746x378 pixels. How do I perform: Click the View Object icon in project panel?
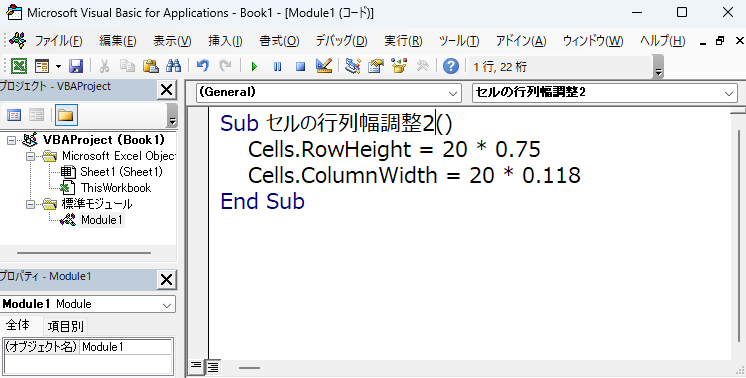37,115
